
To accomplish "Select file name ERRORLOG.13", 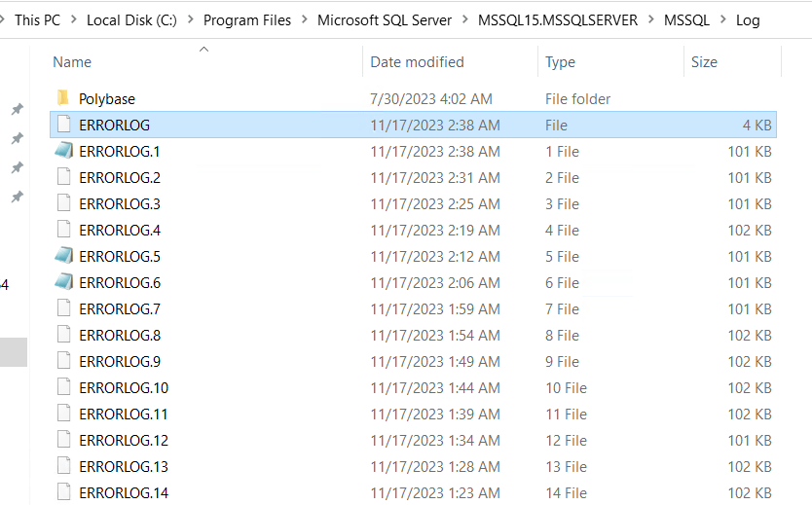I will click(124, 467).
